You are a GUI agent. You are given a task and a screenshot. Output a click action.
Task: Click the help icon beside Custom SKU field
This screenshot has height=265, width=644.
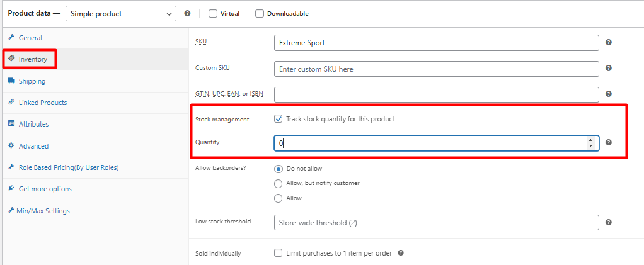click(x=609, y=68)
